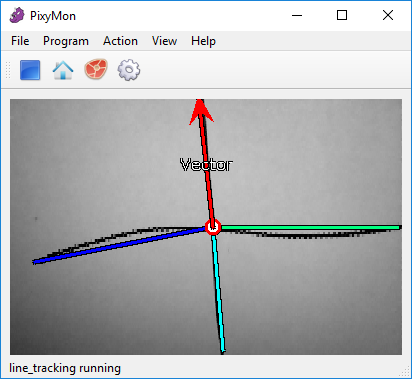Click the Vector label text
Viewport: 412px width, 379px height.
(206, 165)
